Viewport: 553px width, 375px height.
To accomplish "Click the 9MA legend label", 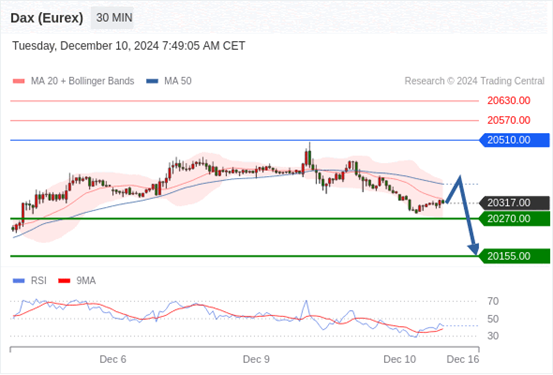I will click(86, 281).
